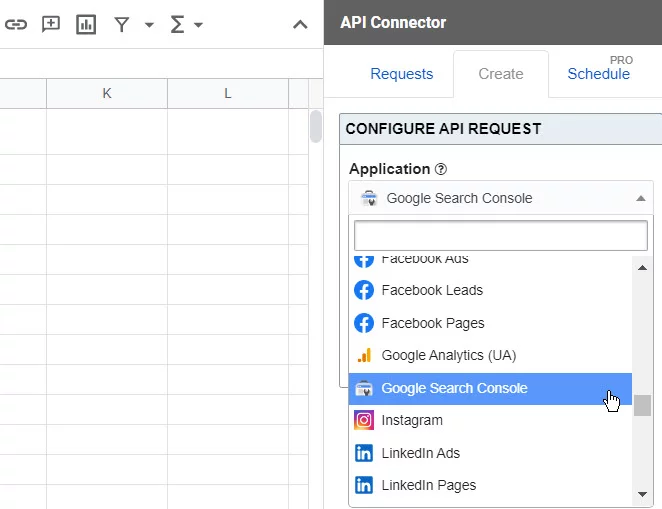662x509 pixels.
Task: Choose Facebook Leads from the list
Action: click(x=490, y=290)
